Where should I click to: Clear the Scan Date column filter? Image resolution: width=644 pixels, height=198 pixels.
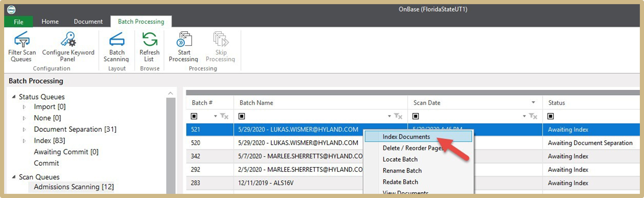[x=533, y=116]
